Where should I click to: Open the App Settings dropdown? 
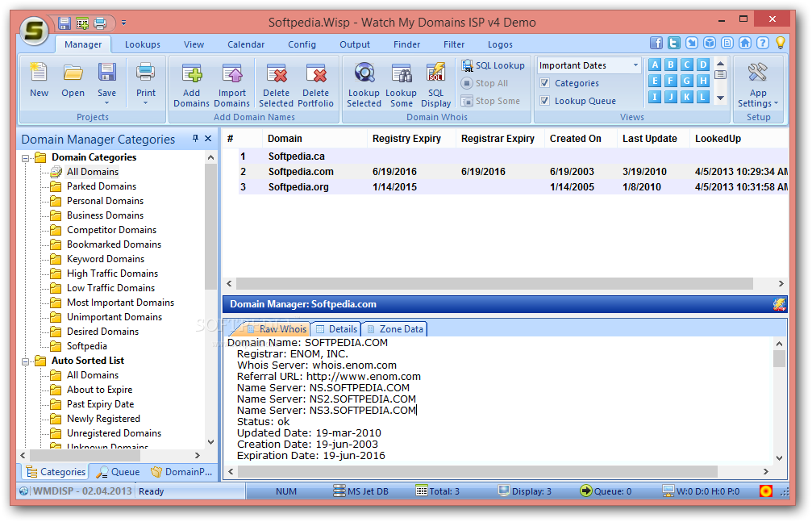pyautogui.click(x=758, y=85)
